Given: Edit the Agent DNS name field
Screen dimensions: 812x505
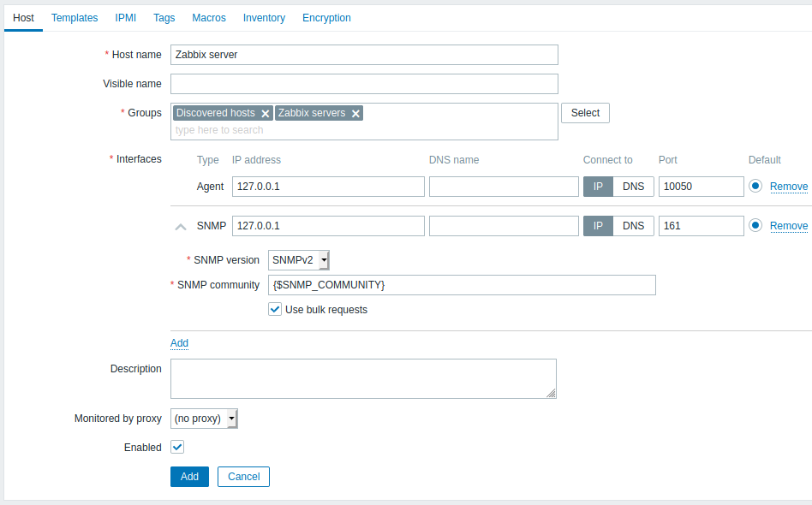Looking at the screenshot, I should click(504, 187).
